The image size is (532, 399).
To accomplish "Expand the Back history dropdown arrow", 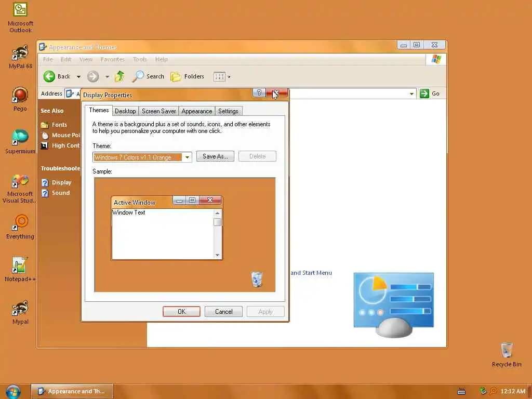I will click(x=78, y=77).
